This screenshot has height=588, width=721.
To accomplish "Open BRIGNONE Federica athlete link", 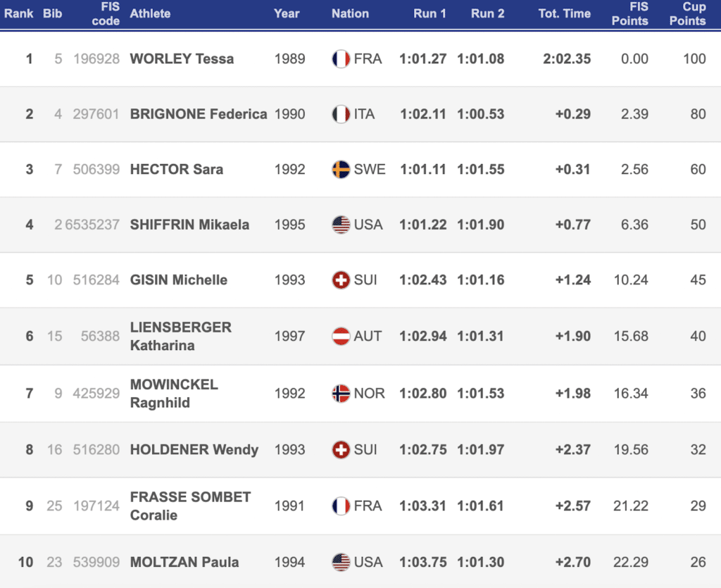I will click(x=199, y=114).
